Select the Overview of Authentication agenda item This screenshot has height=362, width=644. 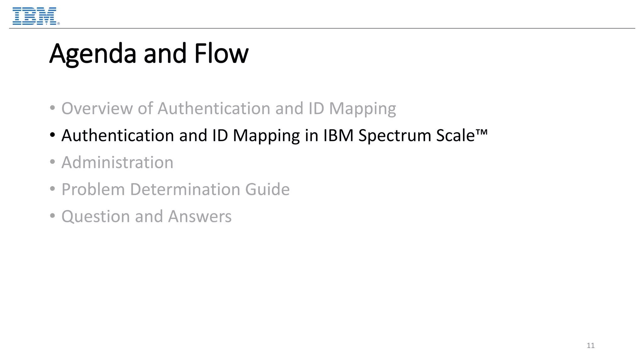point(229,108)
